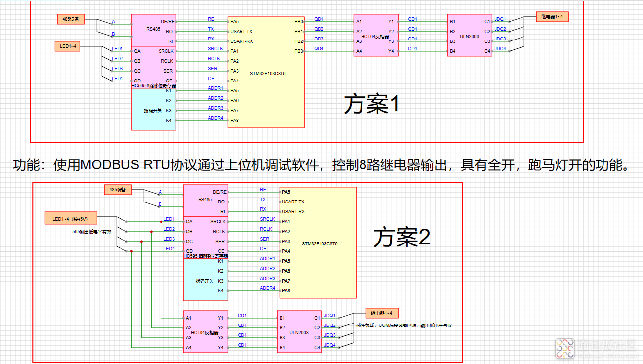This screenshot has width=643, height=364.
Task: Click the PB2 pin label
Action: point(298,41)
